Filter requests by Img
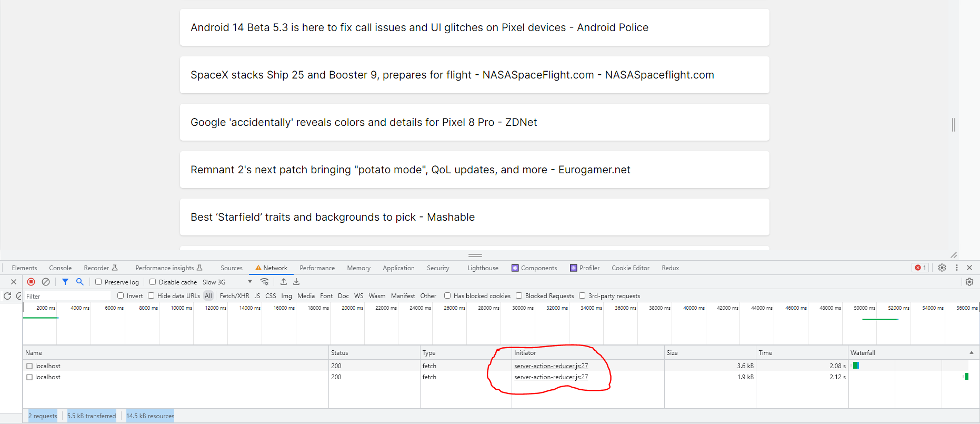Viewport: 980px width, 424px height. [x=286, y=296]
